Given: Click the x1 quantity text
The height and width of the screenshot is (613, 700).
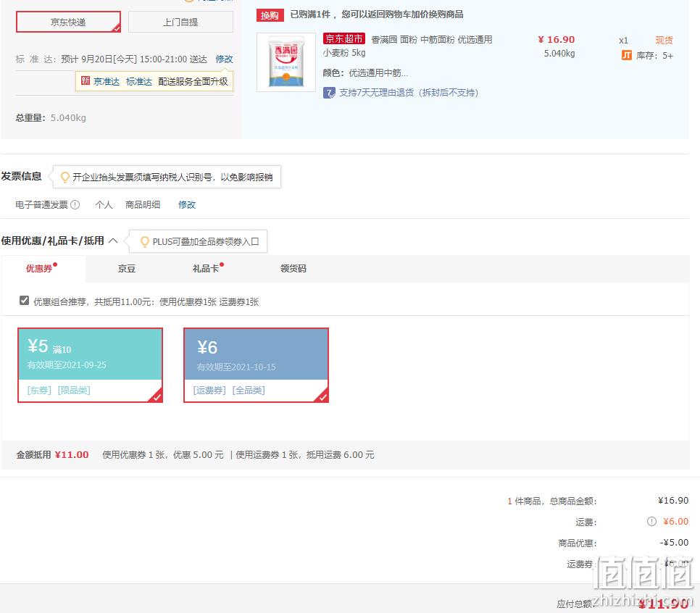Looking at the screenshot, I should click(623, 40).
